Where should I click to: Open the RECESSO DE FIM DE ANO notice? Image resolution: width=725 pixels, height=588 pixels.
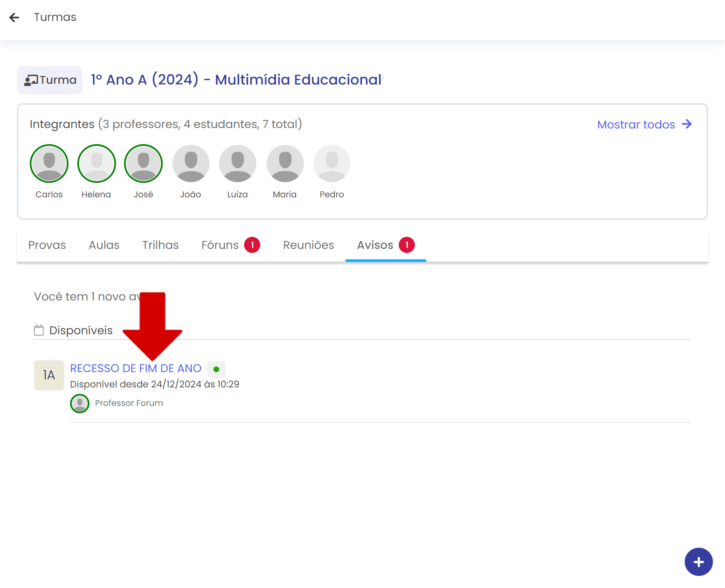[x=136, y=369]
